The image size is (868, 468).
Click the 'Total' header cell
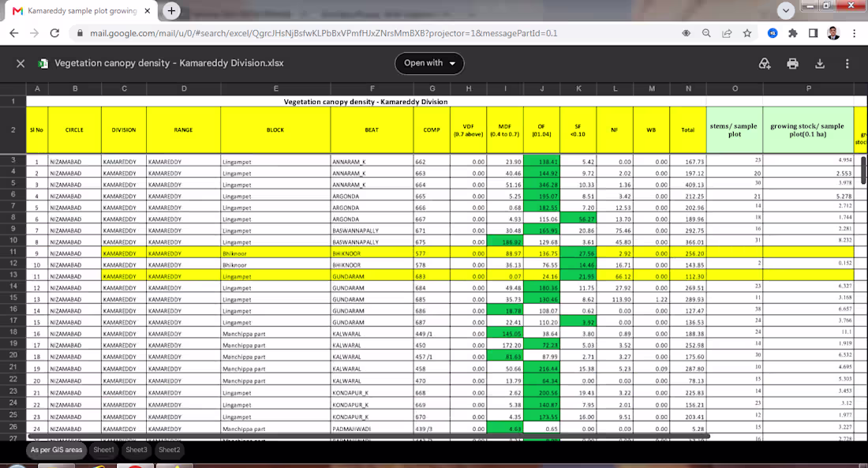point(688,129)
